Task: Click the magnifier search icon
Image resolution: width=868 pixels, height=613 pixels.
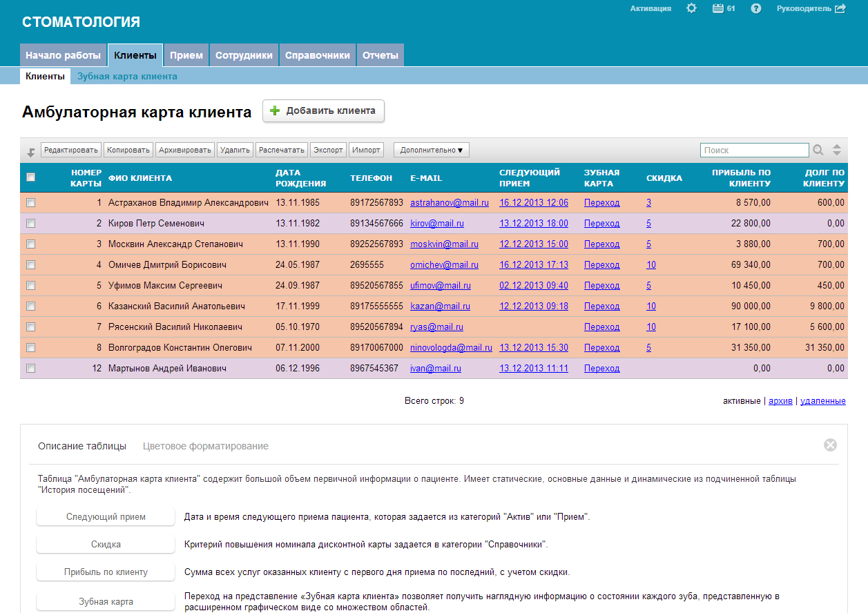Action: coord(818,150)
